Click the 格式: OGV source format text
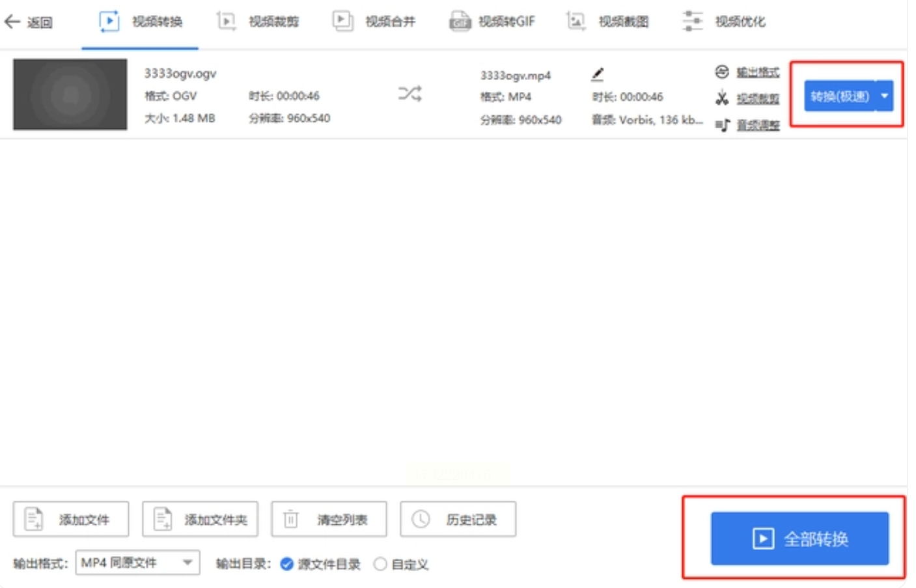The height and width of the screenshot is (588, 916). pyautogui.click(x=171, y=96)
